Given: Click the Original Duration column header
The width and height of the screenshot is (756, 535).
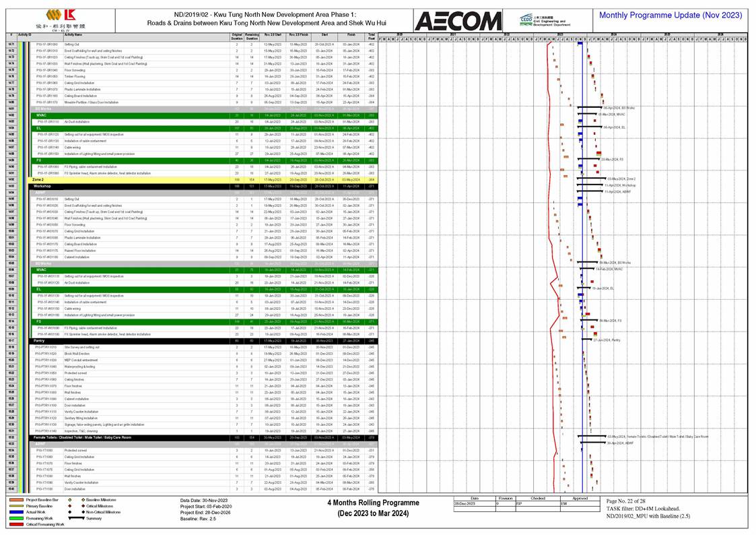Looking at the screenshot, I should 236,35.
